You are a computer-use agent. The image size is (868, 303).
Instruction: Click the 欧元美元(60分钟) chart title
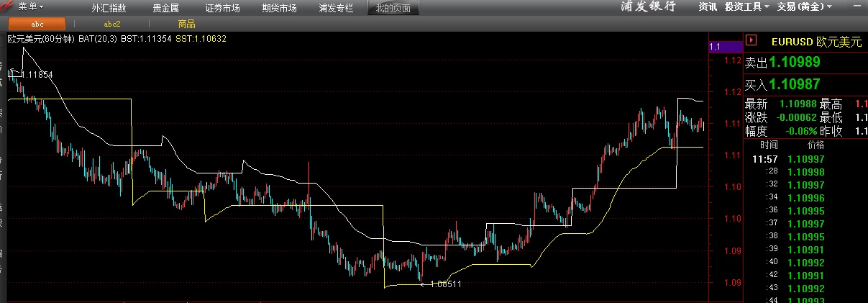coord(40,39)
